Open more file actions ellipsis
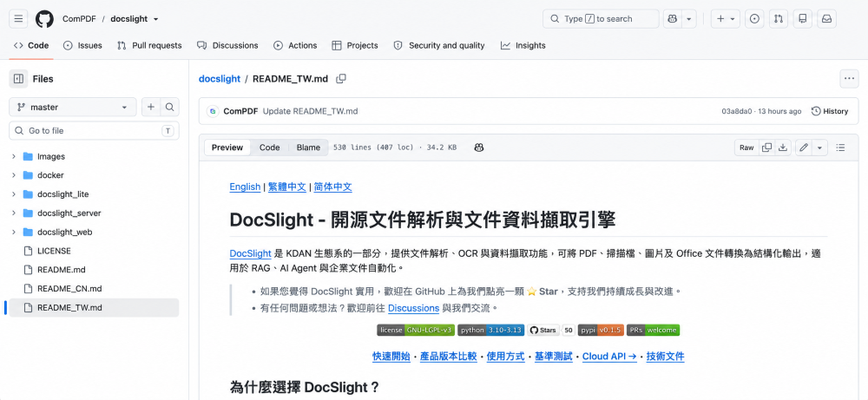This screenshot has height=400, width=868. pyautogui.click(x=849, y=79)
